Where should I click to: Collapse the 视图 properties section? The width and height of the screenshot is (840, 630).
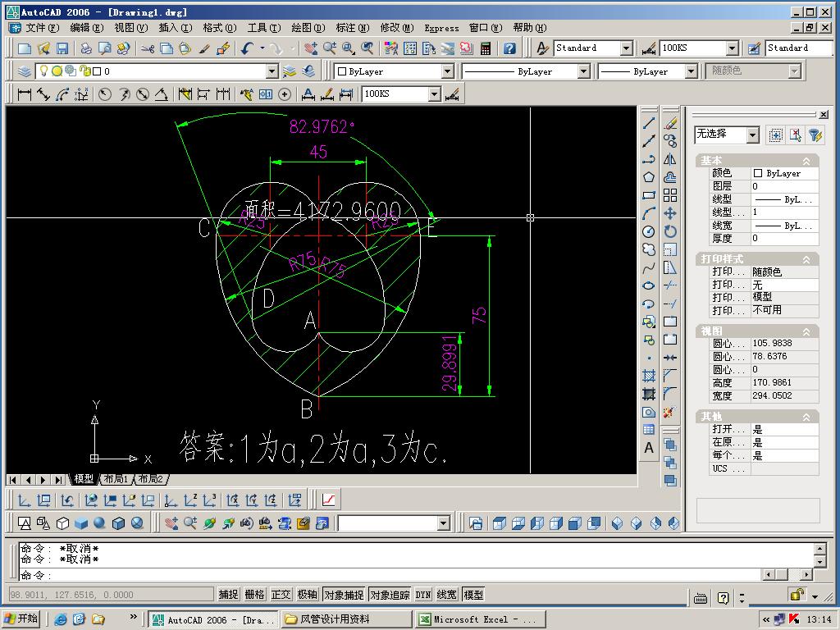(806, 331)
